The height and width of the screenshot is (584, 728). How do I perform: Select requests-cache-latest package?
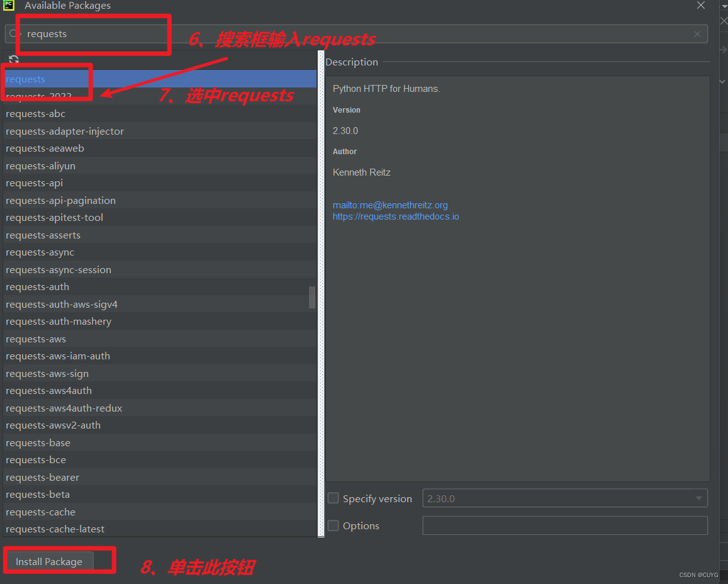160,529
